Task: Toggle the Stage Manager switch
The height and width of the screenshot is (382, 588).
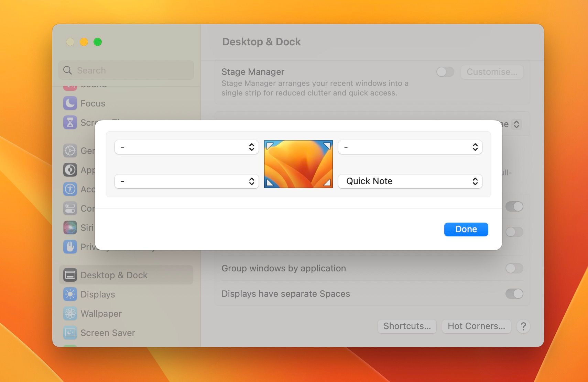Action: point(445,72)
